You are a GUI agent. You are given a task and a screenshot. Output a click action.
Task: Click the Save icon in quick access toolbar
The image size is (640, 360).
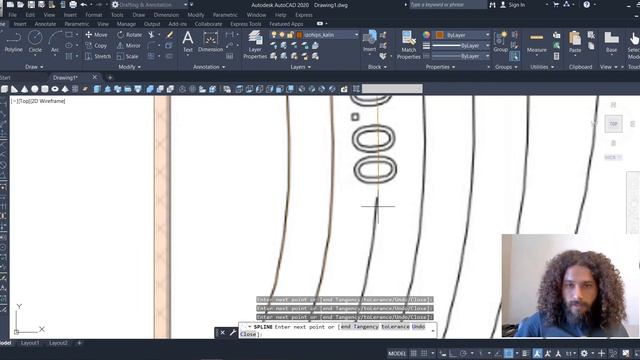[31, 4]
